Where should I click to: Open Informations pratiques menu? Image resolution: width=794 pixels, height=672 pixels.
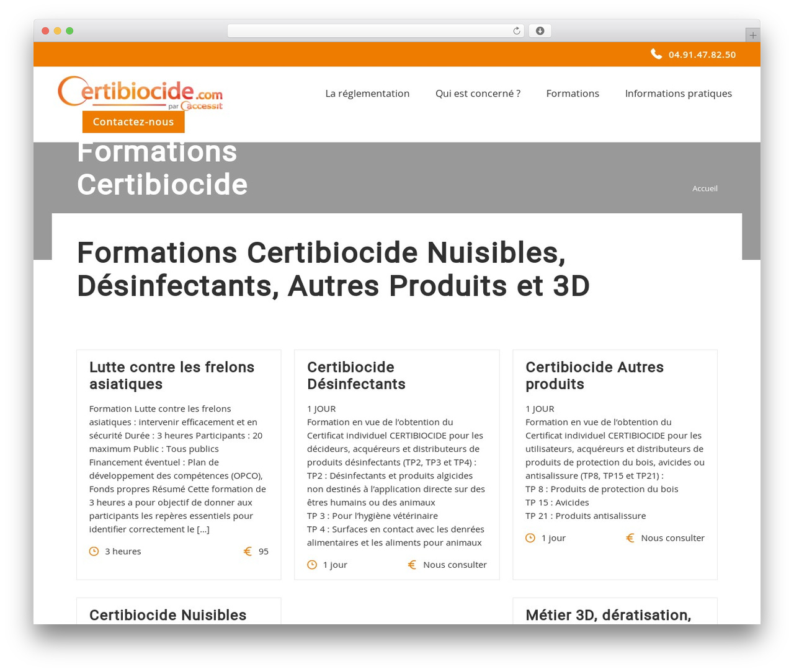point(678,94)
